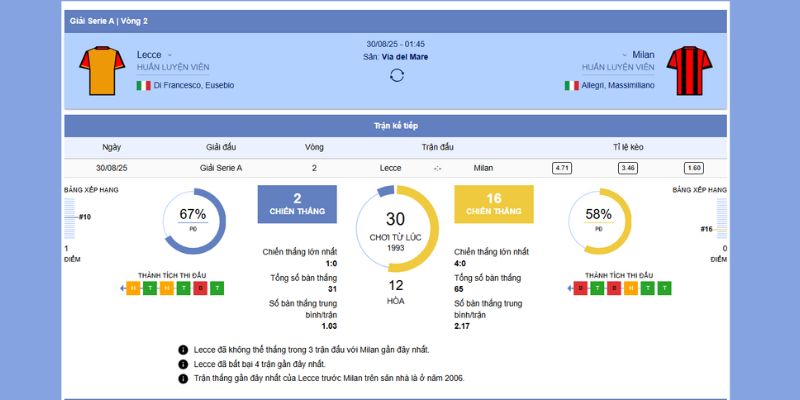This screenshot has width=800, height=400.
Task: Click the Italian flag beside Allegri
Action: 572,86
